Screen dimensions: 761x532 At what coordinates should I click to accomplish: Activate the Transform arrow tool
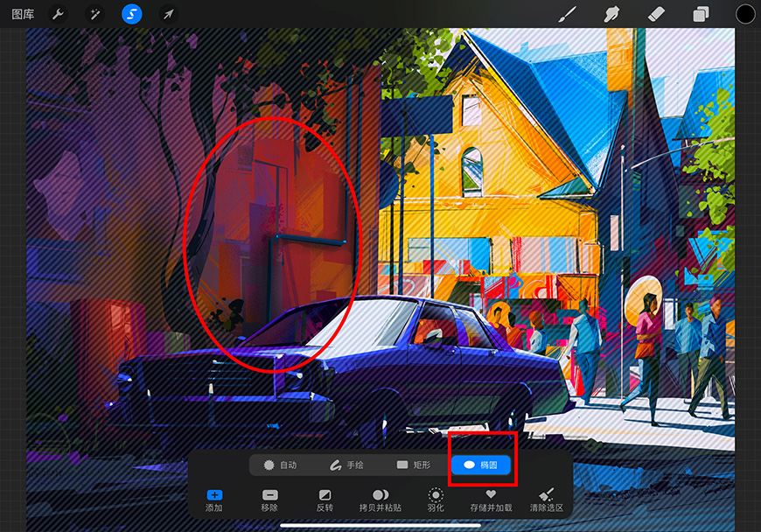click(169, 15)
